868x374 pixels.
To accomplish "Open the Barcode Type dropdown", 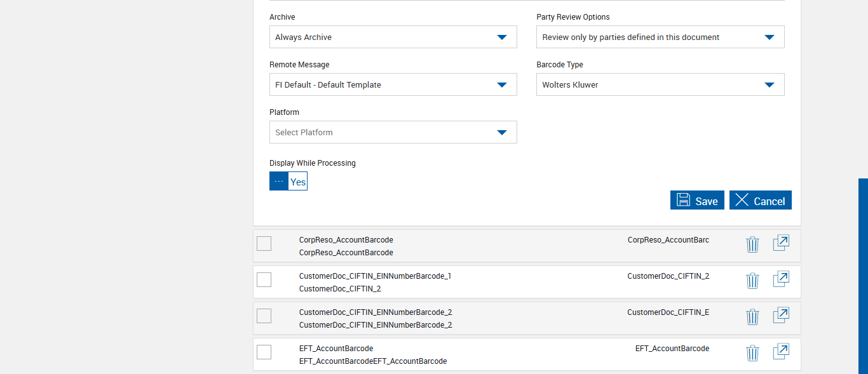I will [660, 84].
